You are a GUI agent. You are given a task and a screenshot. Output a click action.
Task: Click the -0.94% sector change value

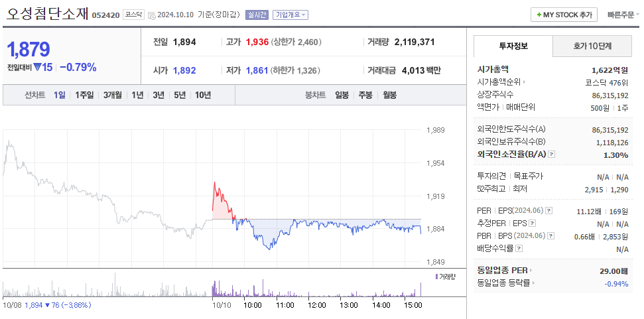pos(616,283)
